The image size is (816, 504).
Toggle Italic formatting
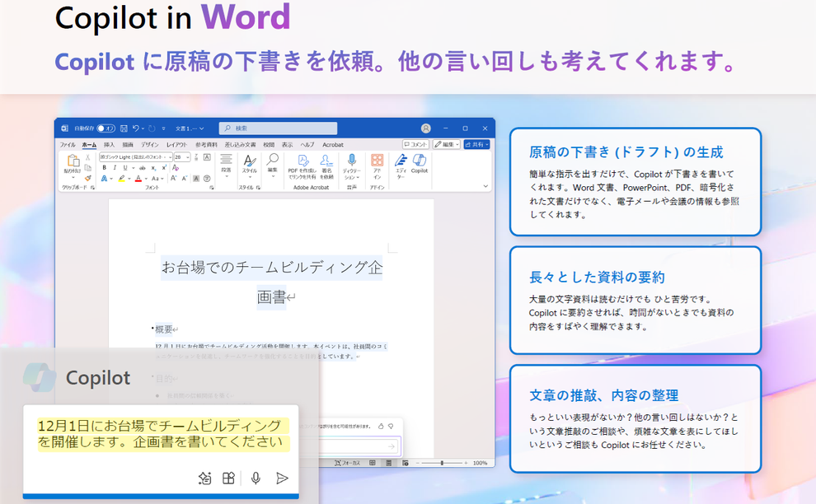pyautogui.click(x=115, y=167)
